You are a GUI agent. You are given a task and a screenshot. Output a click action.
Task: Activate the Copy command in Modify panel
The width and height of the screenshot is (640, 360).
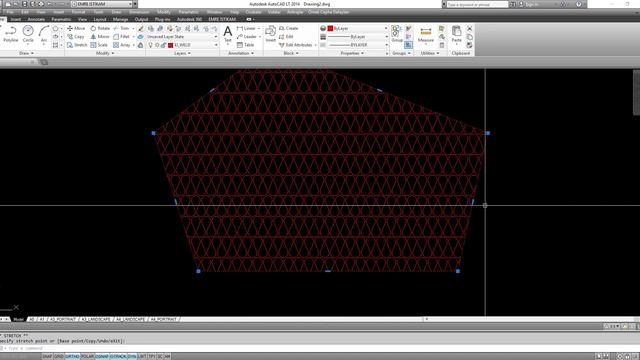[x=76, y=37]
